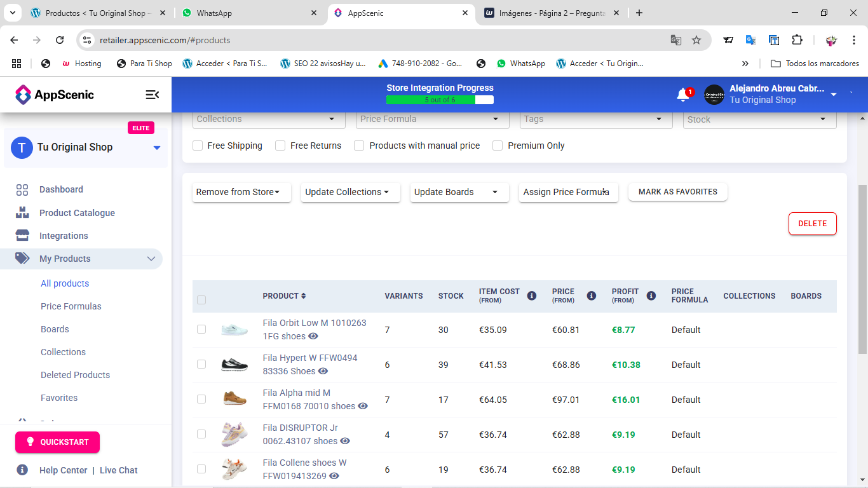
Task: Click the Help Center info icon
Action: point(22,470)
